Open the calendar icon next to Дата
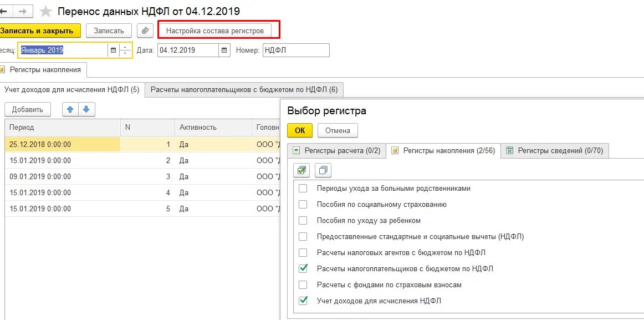 (224, 50)
